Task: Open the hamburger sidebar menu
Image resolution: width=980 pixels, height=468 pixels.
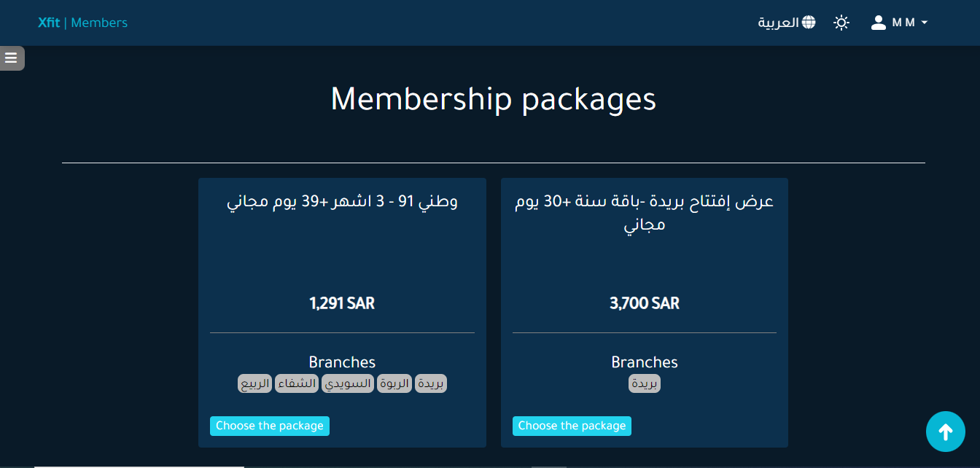Action: (11, 58)
